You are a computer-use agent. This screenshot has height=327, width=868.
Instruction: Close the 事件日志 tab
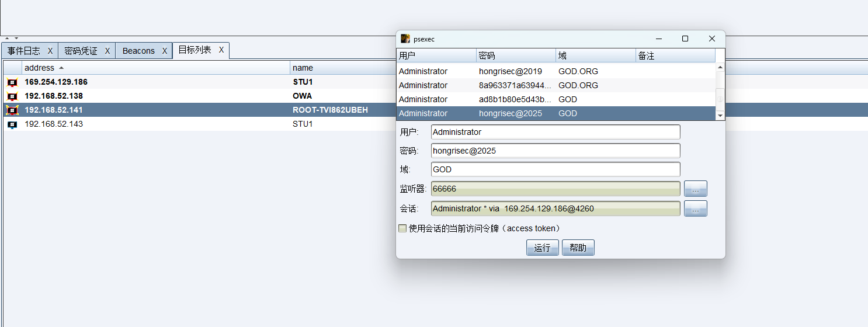[50, 51]
